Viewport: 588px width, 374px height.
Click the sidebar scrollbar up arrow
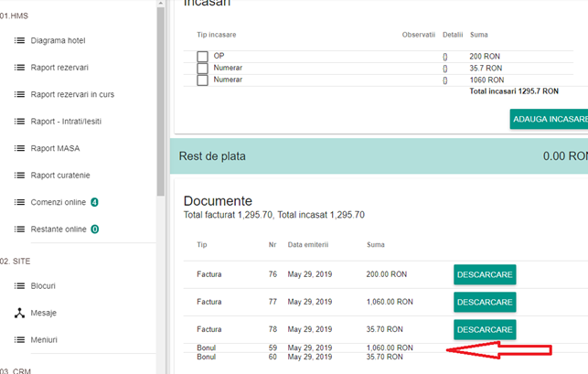click(161, 3)
